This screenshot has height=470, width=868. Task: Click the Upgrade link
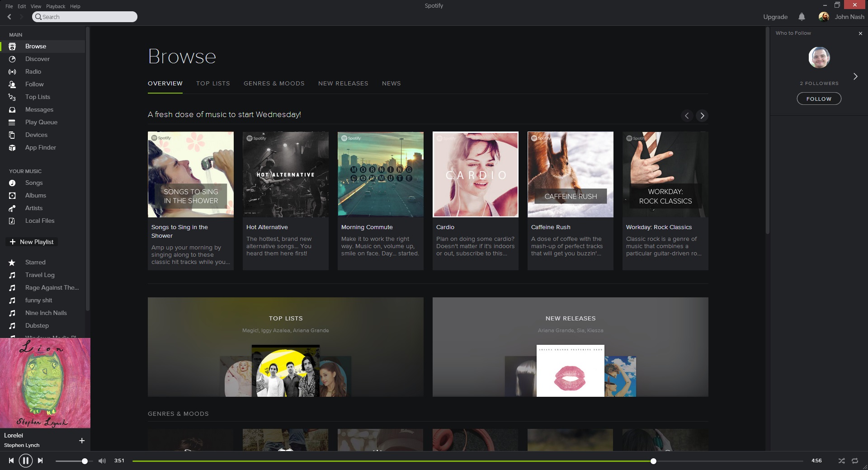(775, 17)
